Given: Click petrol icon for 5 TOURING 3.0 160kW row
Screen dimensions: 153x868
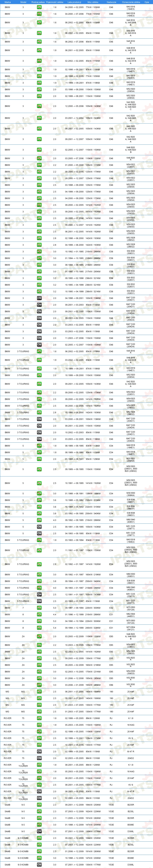Looking at the screenshot, I should click(39, 575).
